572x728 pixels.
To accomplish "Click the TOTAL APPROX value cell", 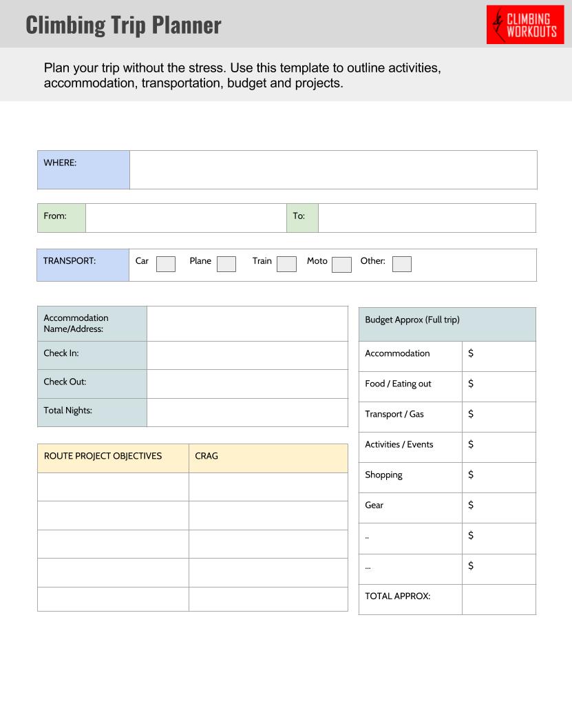I will point(498,599).
